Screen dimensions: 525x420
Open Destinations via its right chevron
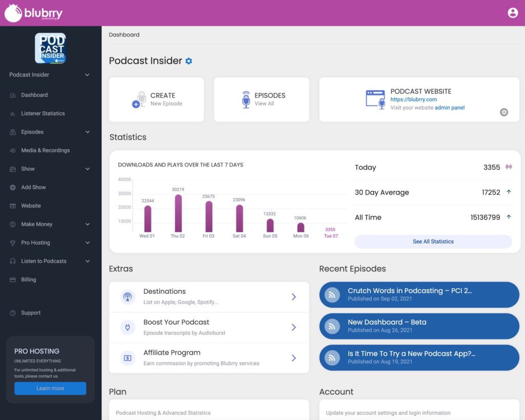tap(294, 297)
